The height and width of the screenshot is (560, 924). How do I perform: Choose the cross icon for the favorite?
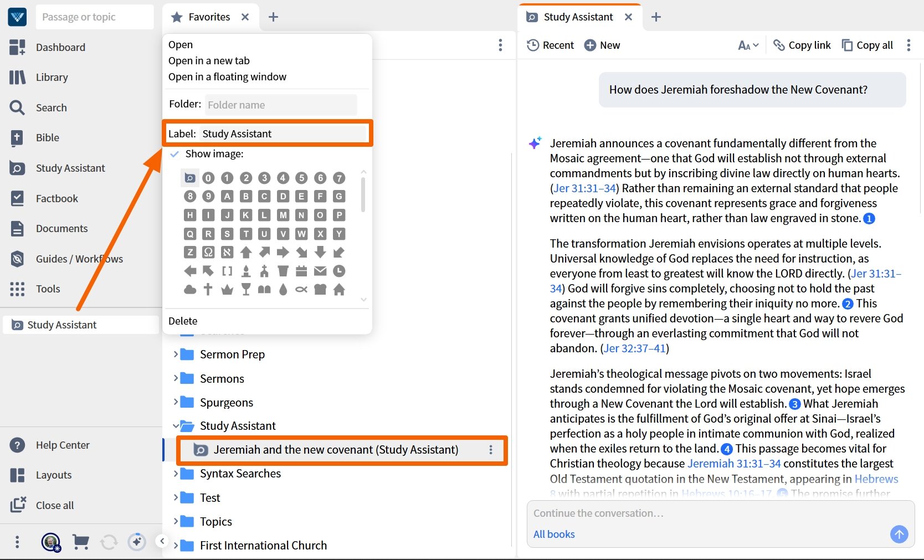(x=208, y=289)
